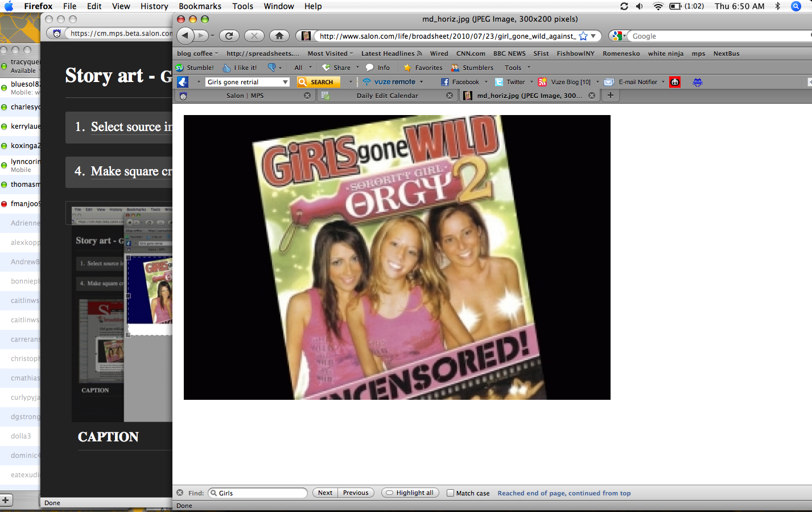The width and height of the screenshot is (812, 512).
Task: Open the File menu
Action: click(x=69, y=6)
